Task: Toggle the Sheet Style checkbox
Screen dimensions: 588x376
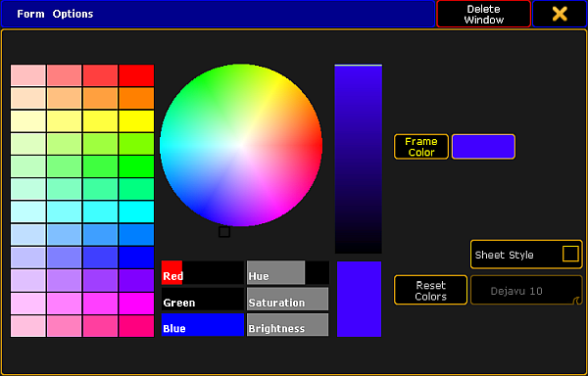Action: tap(570, 254)
